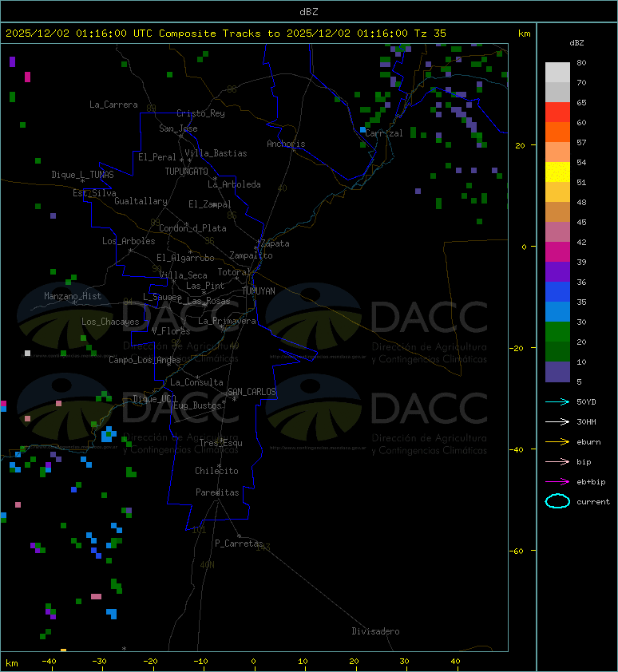This screenshot has width=618, height=672.
Task: Click the Zapata map label
Action: (x=275, y=243)
